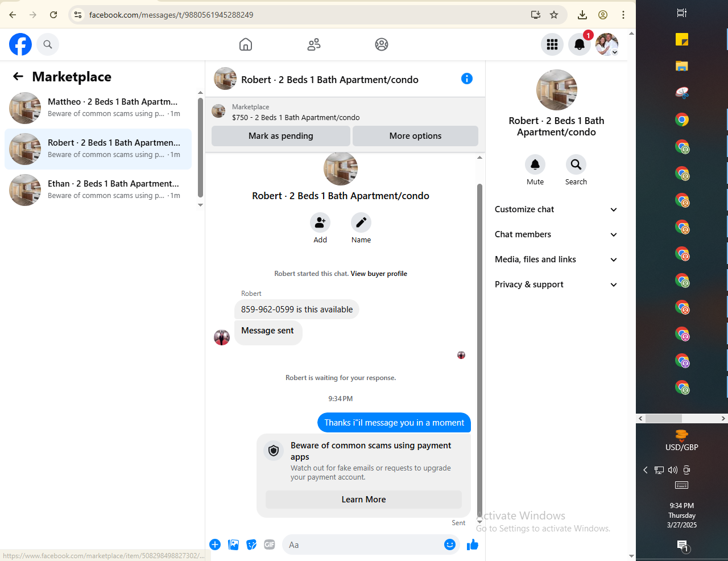Search in conversation using Search icon
This screenshot has width=728, height=561.
(x=576, y=164)
